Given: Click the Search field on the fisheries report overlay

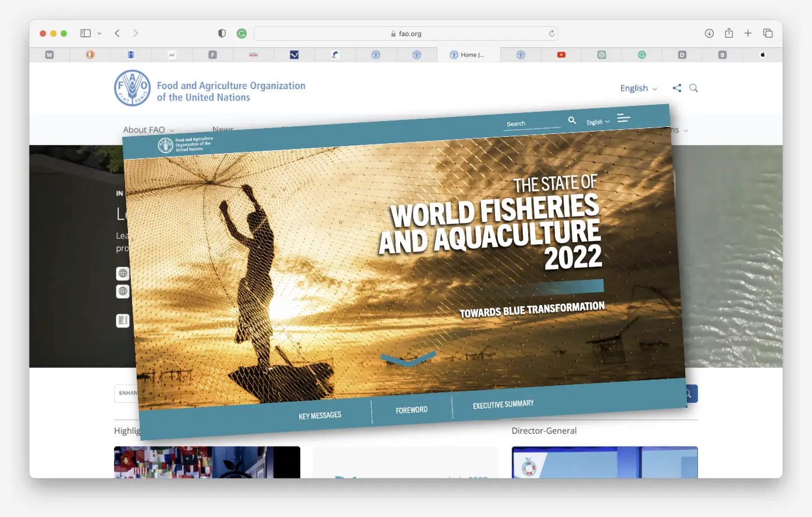Looking at the screenshot, I should pos(532,123).
